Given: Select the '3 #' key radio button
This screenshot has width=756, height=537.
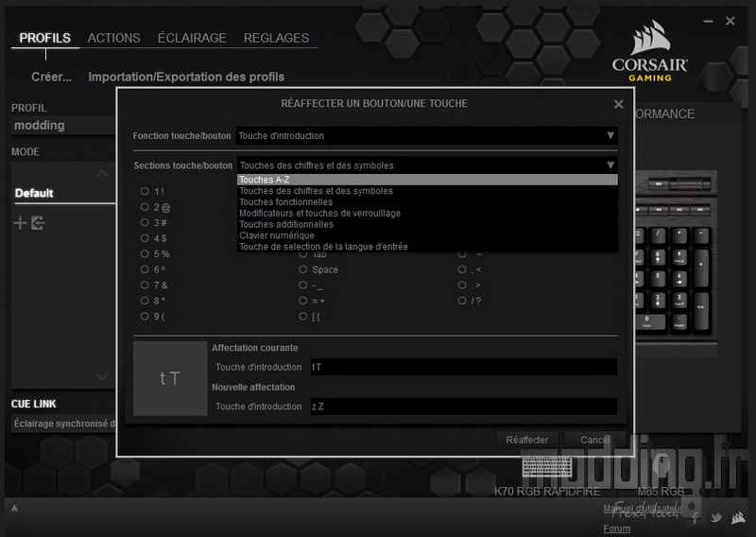Looking at the screenshot, I should [145, 222].
